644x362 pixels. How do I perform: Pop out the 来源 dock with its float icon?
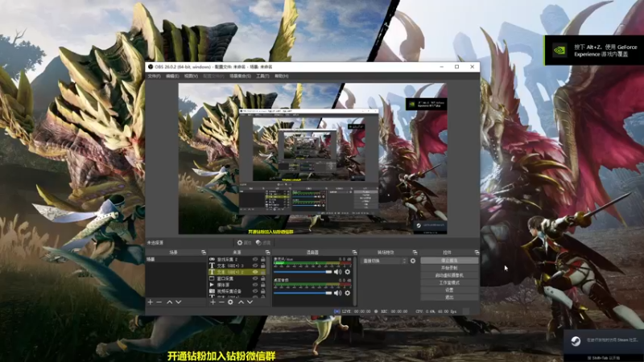click(267, 253)
